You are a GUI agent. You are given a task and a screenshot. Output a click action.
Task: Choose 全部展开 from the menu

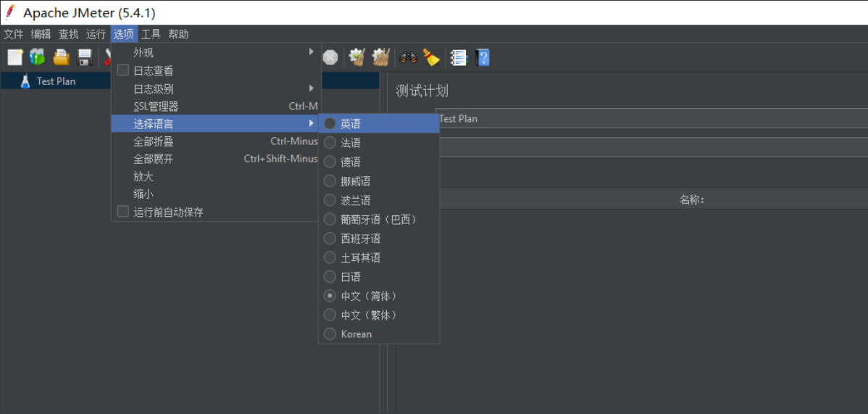(216, 159)
